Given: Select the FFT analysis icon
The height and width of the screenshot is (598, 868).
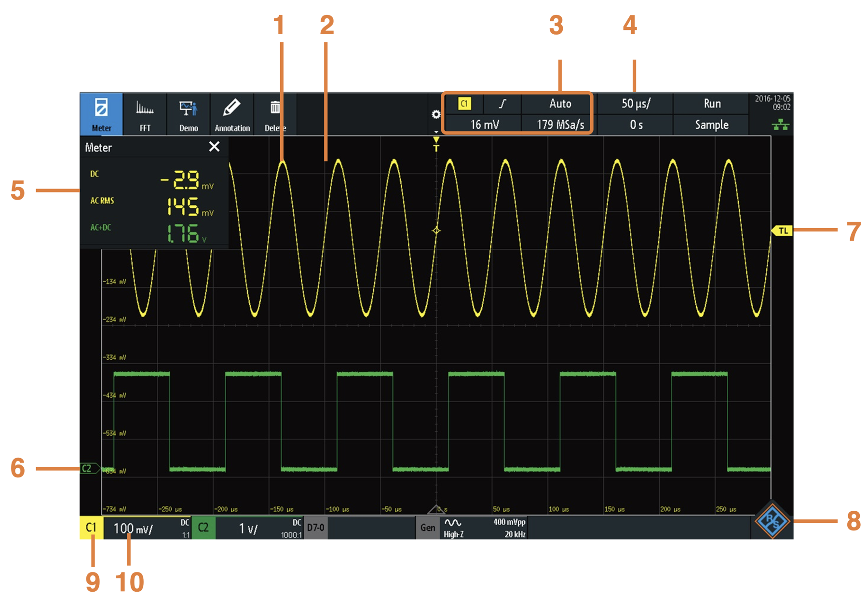Looking at the screenshot, I should coord(145,114).
